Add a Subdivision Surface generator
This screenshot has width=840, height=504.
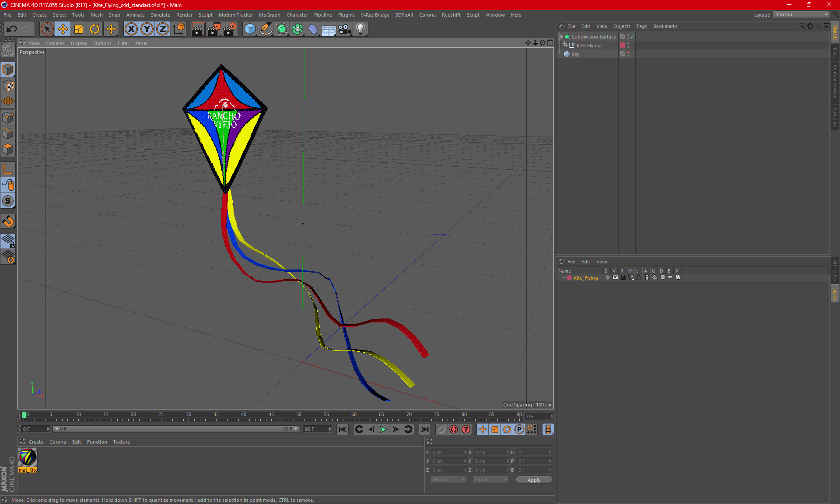pyautogui.click(x=282, y=29)
